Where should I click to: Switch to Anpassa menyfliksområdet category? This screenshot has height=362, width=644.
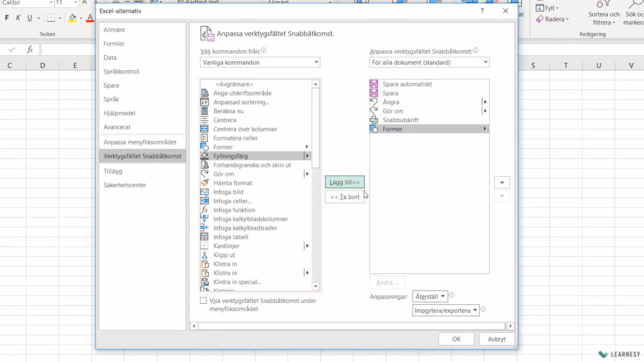point(140,142)
